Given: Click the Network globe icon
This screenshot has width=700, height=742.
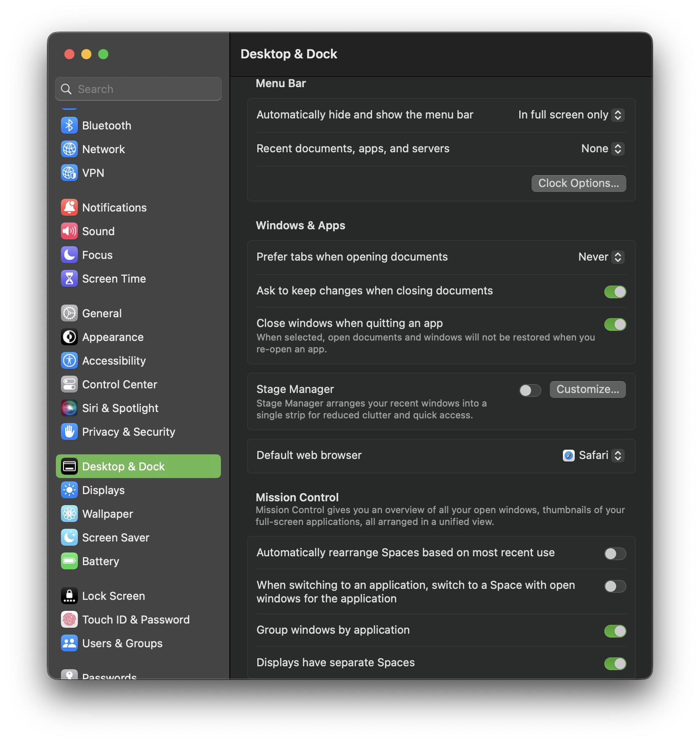Looking at the screenshot, I should point(69,149).
